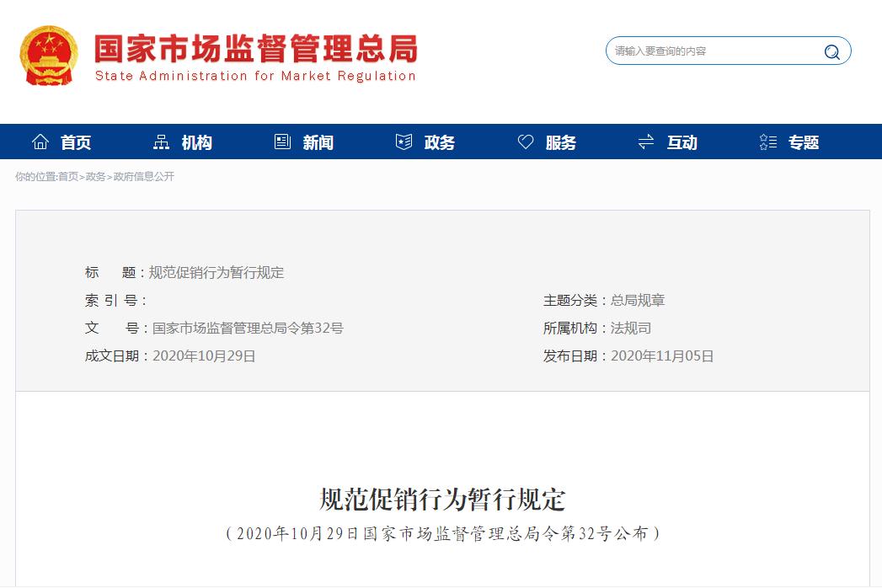
Task: Click the document icon beside 政务
Action: click(404, 142)
